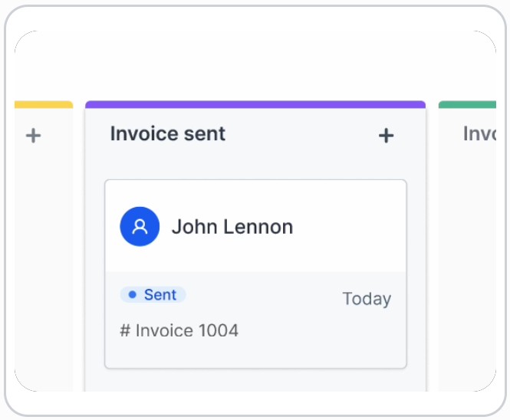Click the green color bar on right column
The image size is (510, 420).
tap(467, 104)
